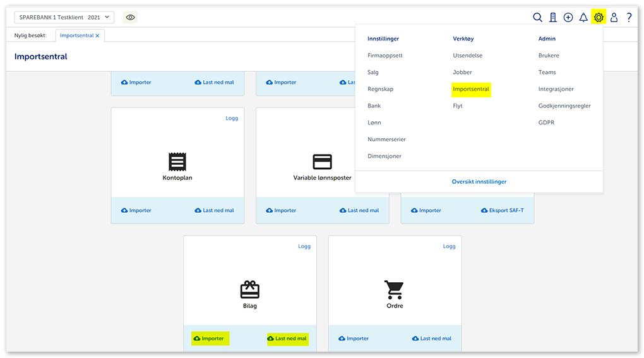
Task: Click the Bilag gift card icon
Action: point(249,289)
